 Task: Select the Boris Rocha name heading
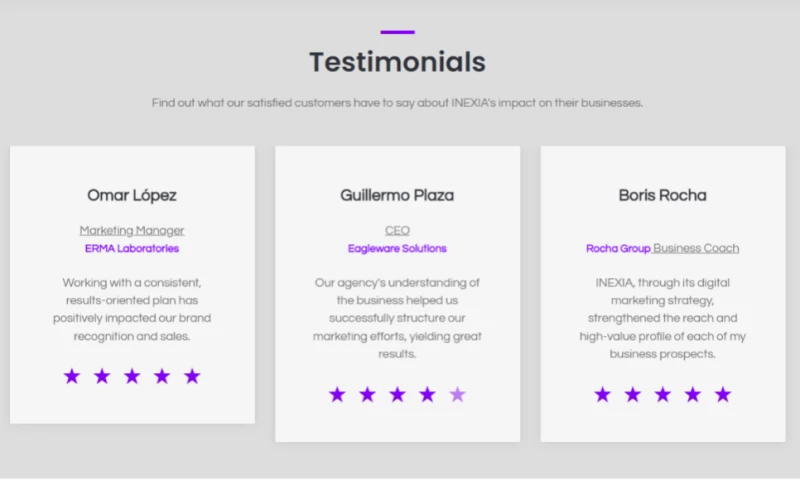click(662, 195)
